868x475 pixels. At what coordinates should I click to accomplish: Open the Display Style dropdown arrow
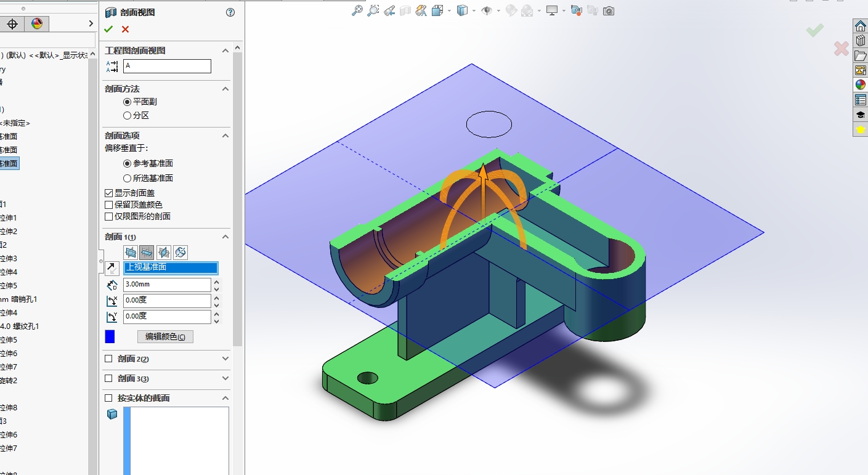(473, 10)
